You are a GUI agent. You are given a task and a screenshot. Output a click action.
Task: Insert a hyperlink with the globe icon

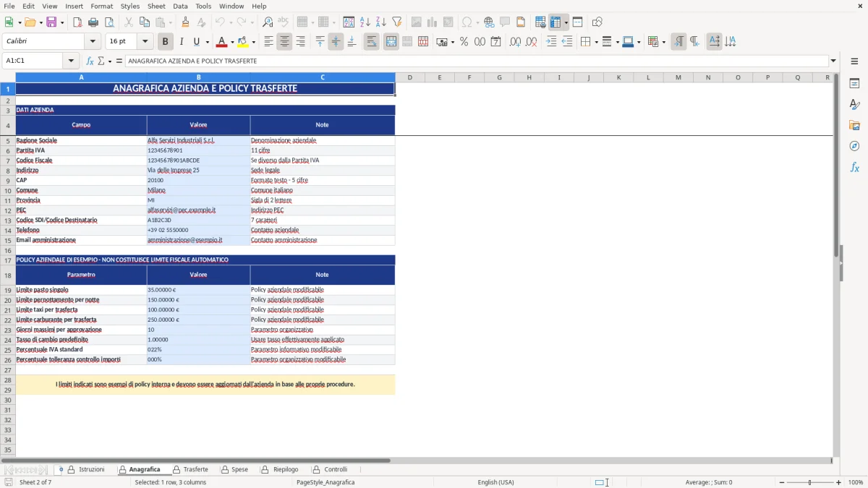[489, 22]
